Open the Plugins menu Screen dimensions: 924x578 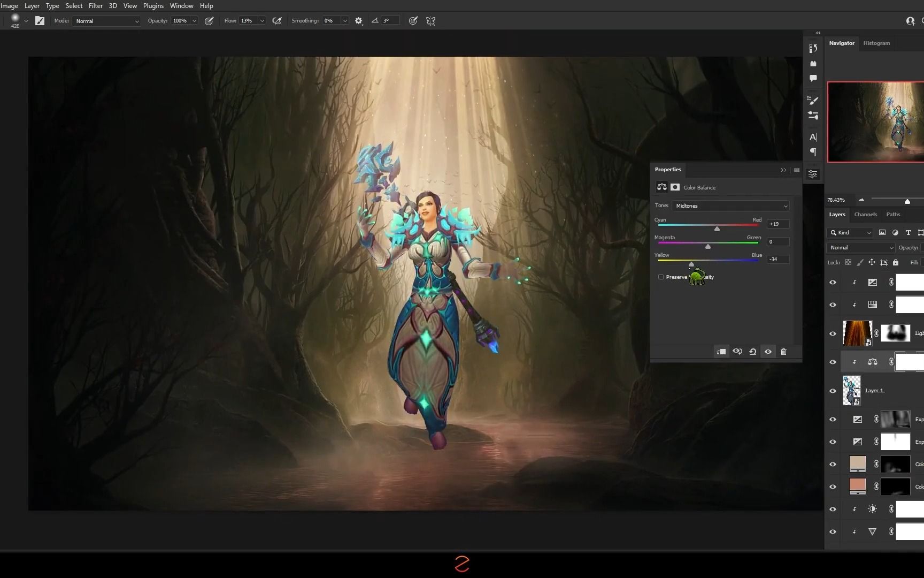[153, 6]
